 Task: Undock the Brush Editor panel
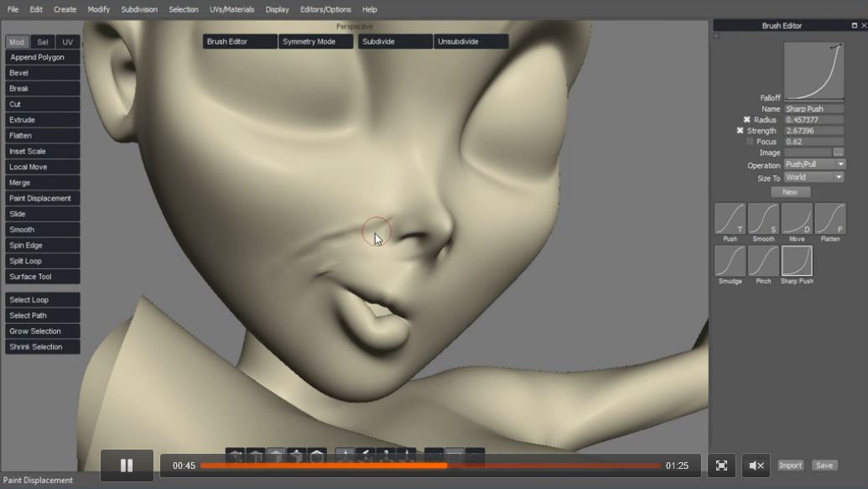[854, 25]
